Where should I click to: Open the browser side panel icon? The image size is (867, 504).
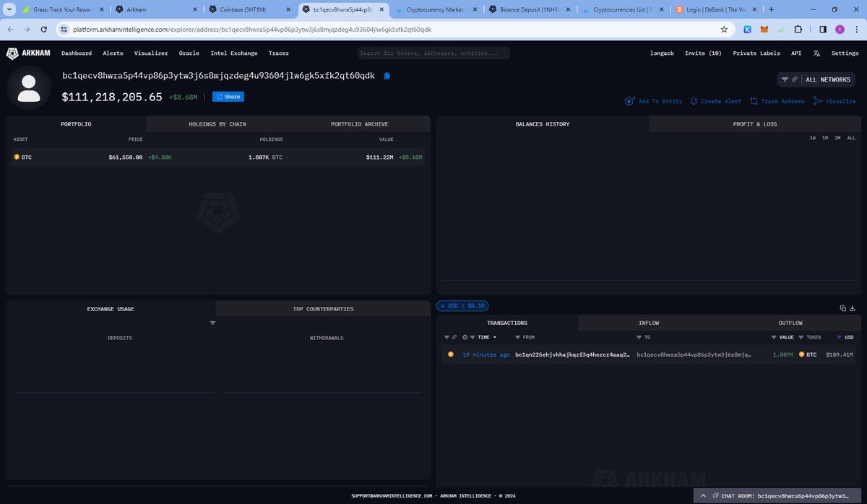823,30
